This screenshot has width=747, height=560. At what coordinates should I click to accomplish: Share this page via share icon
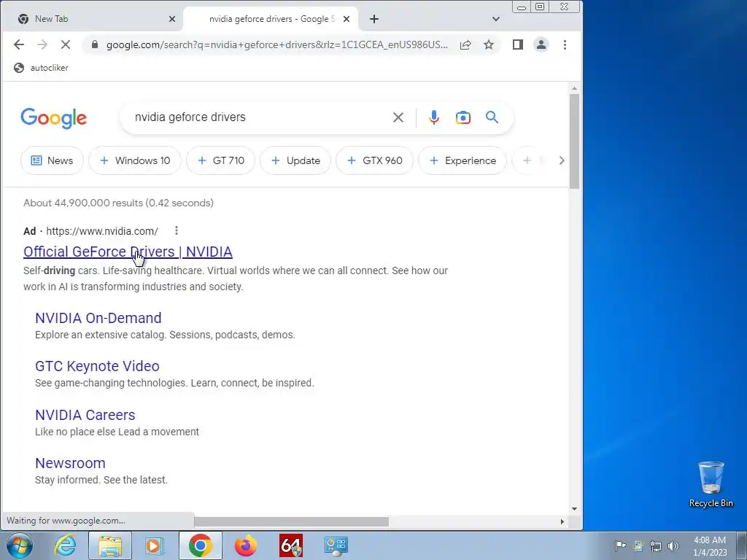coord(465,44)
